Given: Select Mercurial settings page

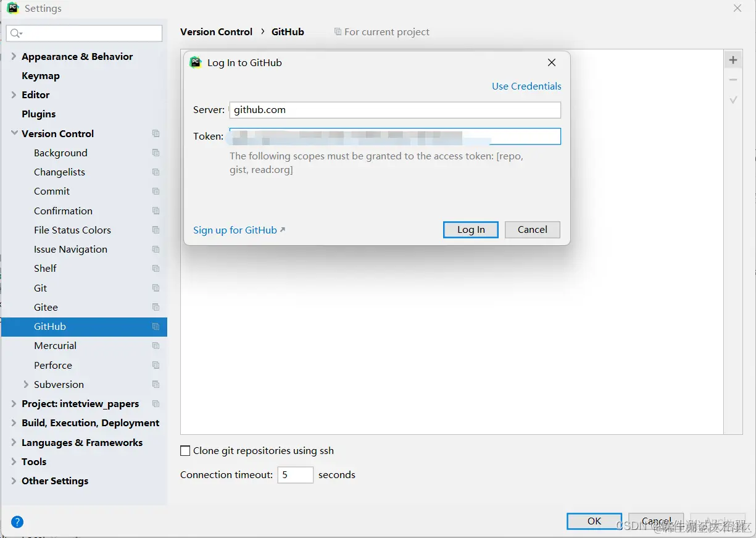Looking at the screenshot, I should click(55, 346).
